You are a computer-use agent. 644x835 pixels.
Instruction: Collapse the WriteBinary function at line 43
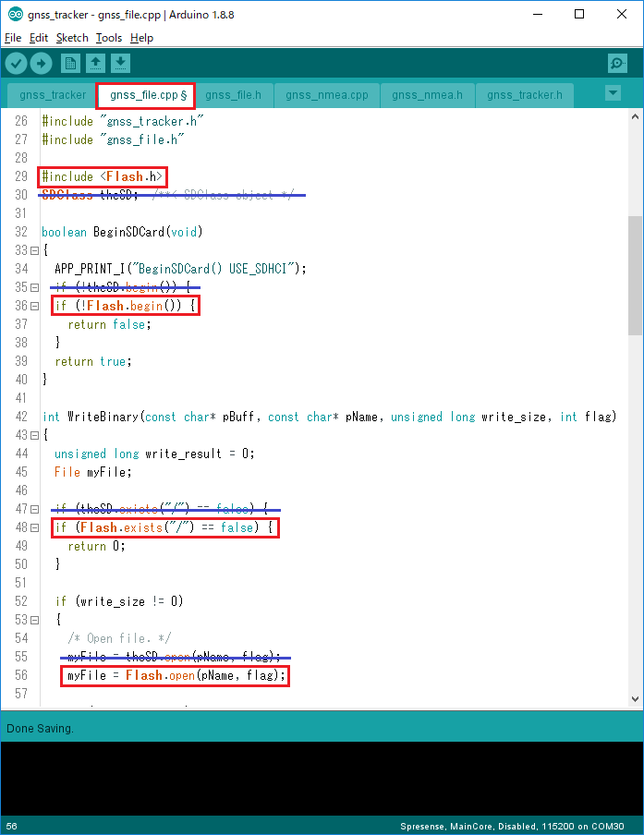tap(33, 435)
